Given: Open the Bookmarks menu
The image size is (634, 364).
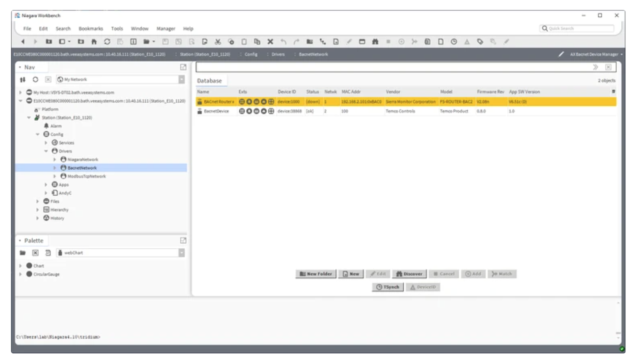Looking at the screenshot, I should 91,29.
